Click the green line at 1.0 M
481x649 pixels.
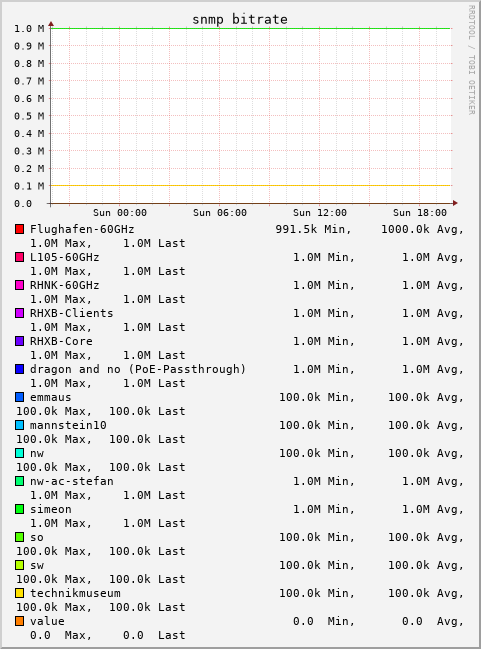250,28
